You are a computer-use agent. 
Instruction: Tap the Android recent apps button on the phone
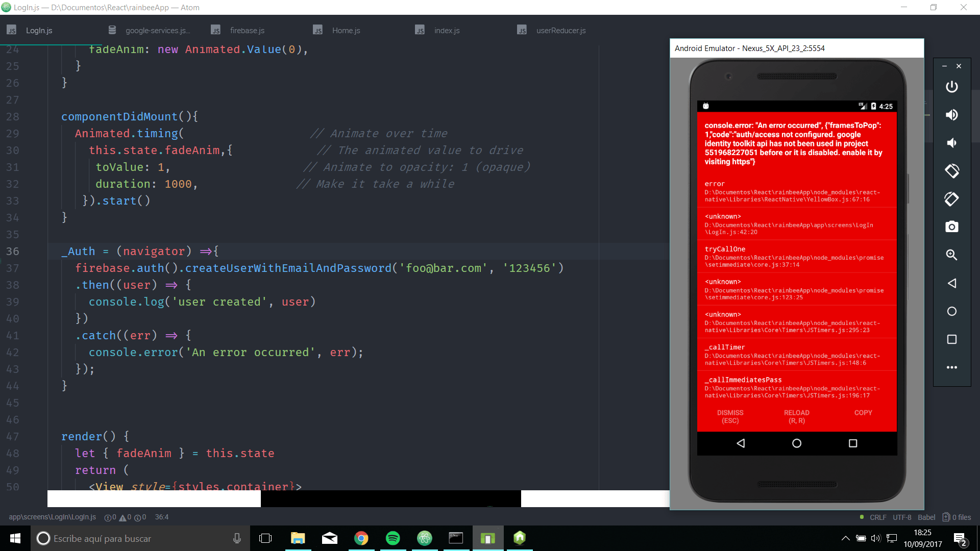852,443
